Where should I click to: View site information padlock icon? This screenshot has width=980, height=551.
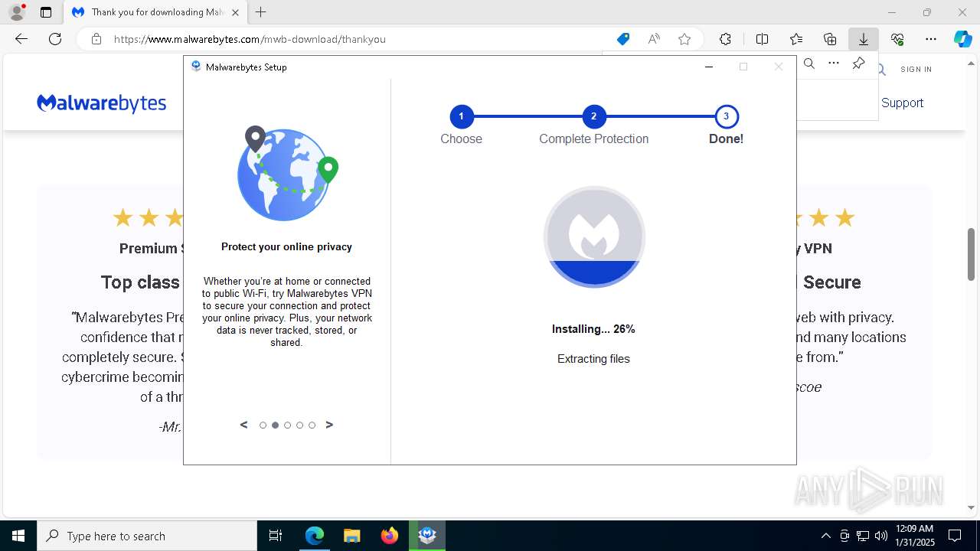pos(96,39)
